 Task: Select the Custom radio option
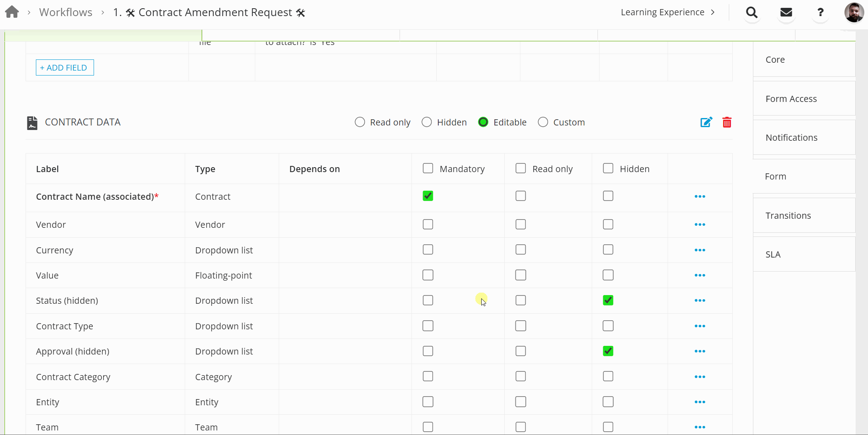tap(543, 122)
